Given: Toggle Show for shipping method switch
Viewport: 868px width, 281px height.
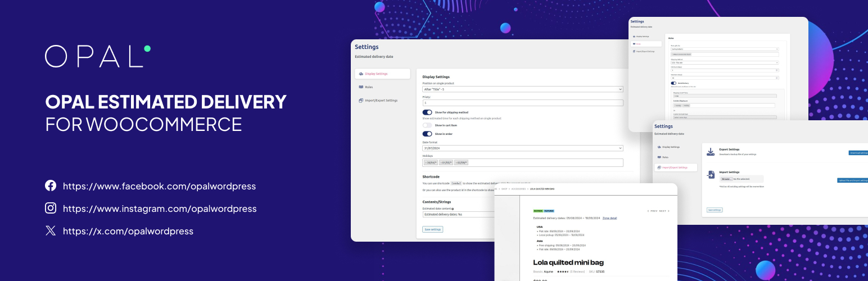Looking at the screenshot, I should point(427,112).
